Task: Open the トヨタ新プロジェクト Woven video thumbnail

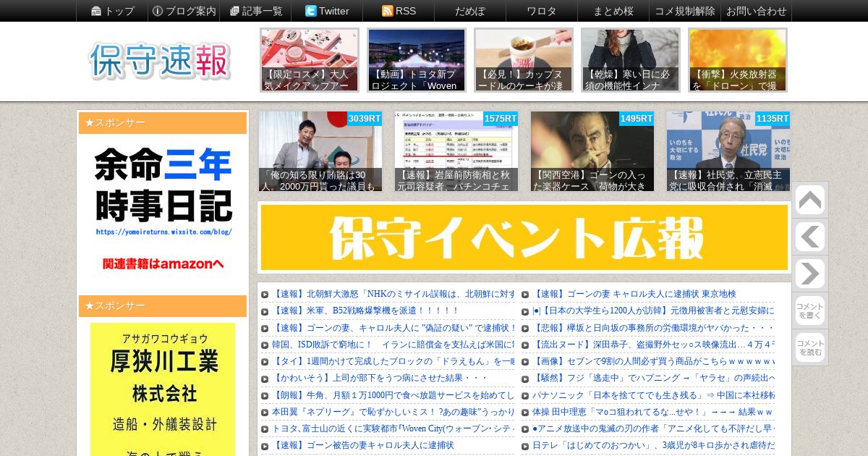Action: [417, 60]
